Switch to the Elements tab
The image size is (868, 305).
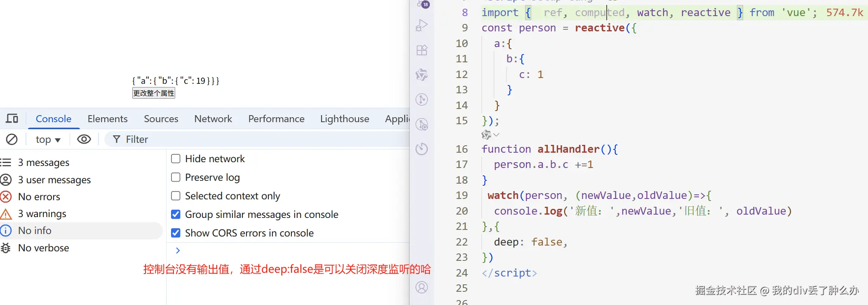click(x=108, y=119)
